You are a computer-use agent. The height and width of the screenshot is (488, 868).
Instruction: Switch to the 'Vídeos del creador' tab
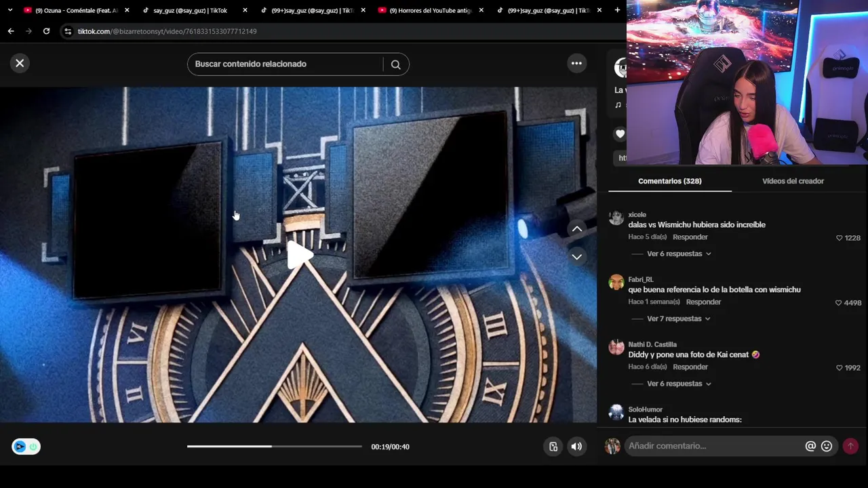pyautogui.click(x=793, y=181)
